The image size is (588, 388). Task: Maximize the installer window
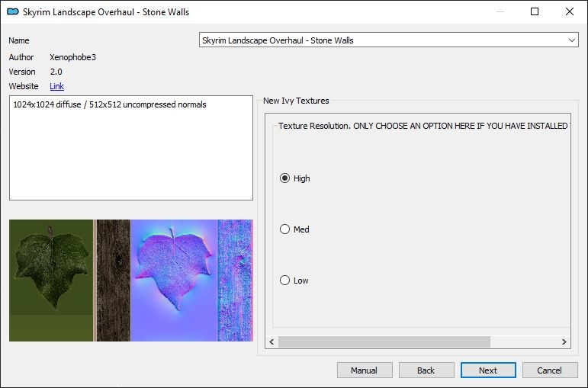coord(535,11)
